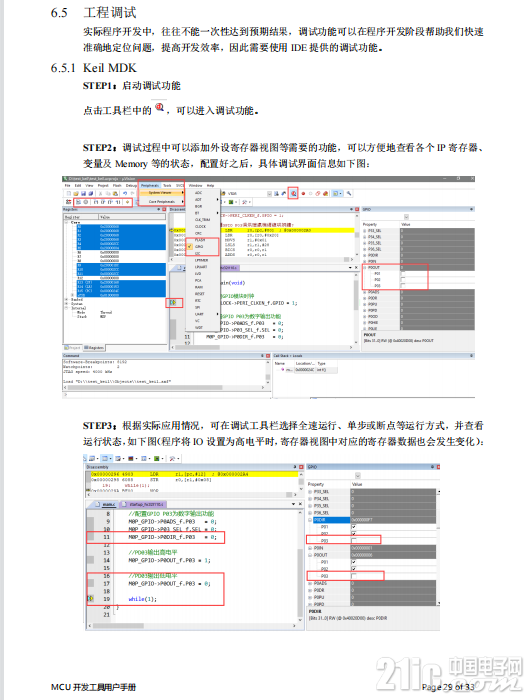This screenshot has width=530, height=700.
Task: Click the Step Out debug icon
Action: click(x=110, y=202)
